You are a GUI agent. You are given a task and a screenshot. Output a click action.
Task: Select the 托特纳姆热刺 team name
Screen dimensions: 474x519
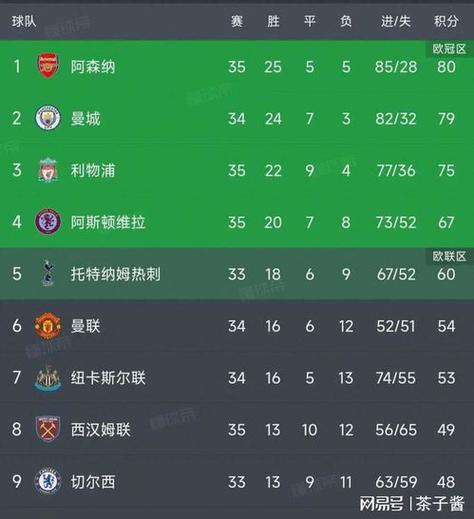click(x=115, y=274)
